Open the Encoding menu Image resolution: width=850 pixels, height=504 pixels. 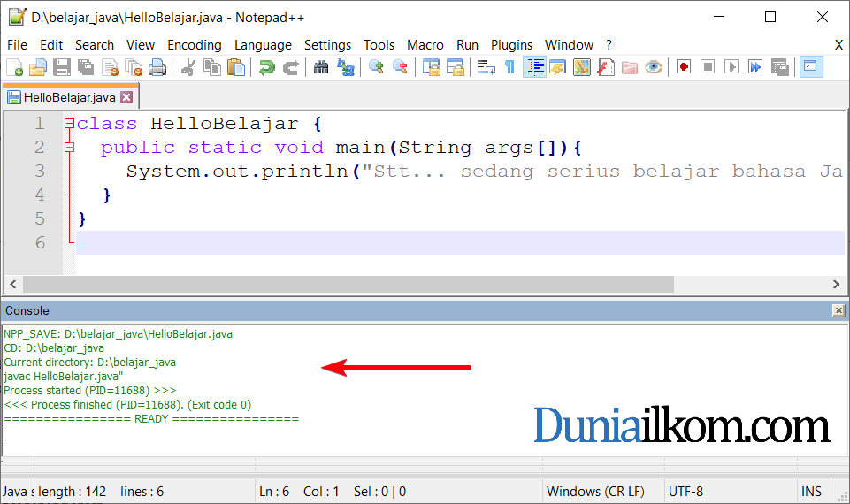tap(194, 45)
